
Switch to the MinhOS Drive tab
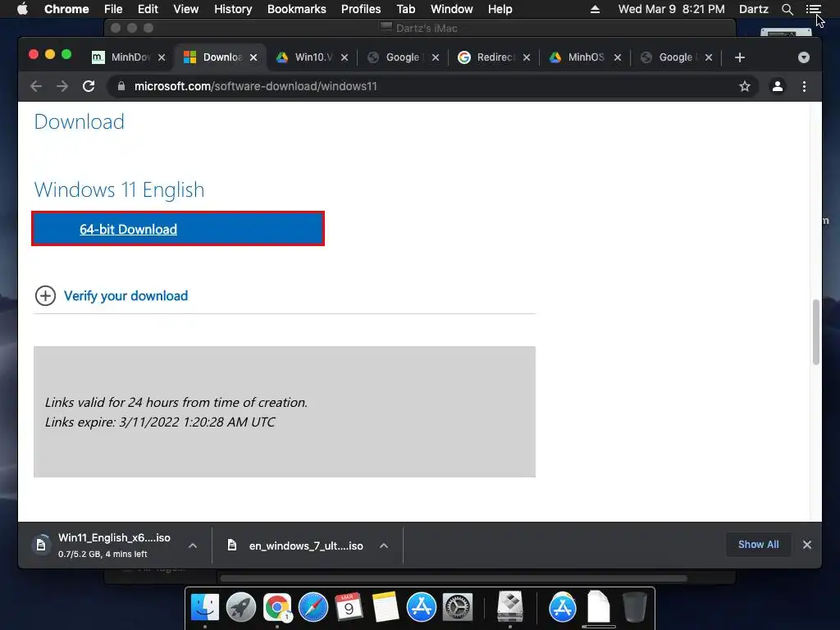[584, 57]
